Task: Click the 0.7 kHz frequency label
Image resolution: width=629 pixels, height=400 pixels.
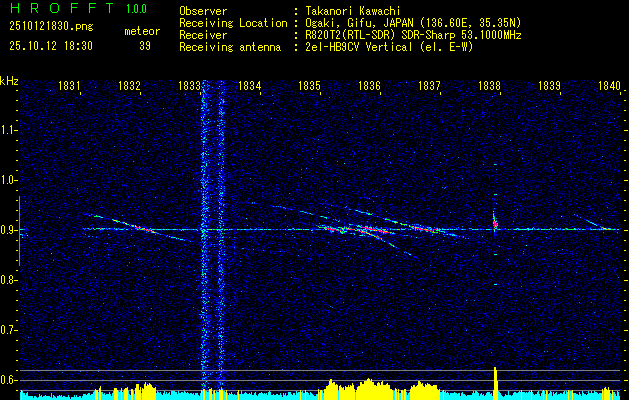Action: 8,330
